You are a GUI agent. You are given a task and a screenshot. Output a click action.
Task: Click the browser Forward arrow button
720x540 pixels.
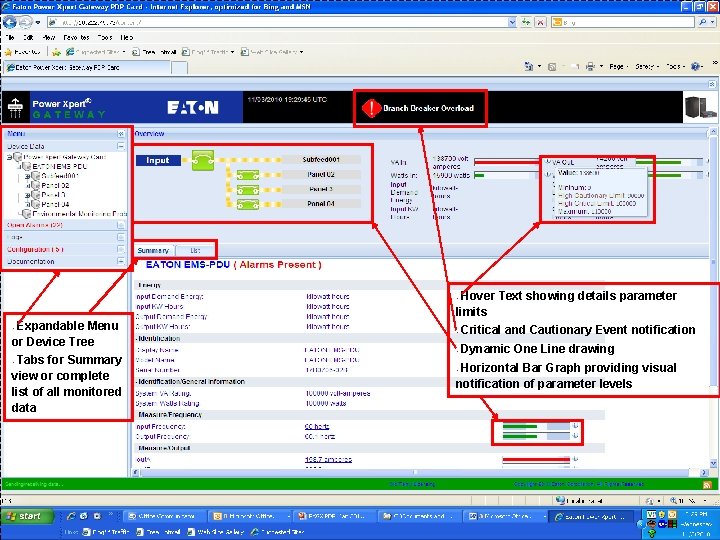click(x=25, y=22)
